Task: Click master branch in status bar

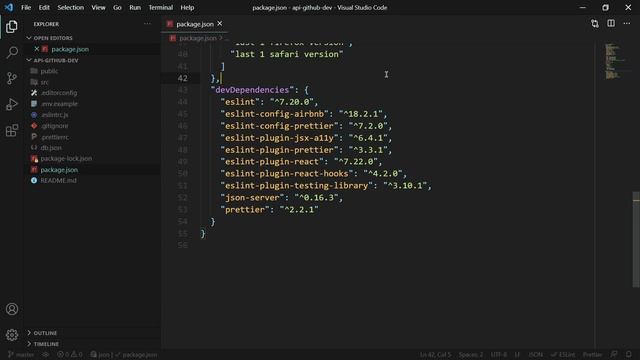Action: click(21, 355)
